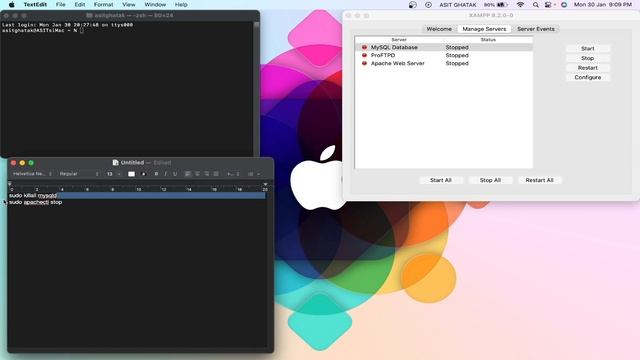Justify text in TextEdit
The height and width of the screenshot is (360, 640).
click(x=216, y=174)
